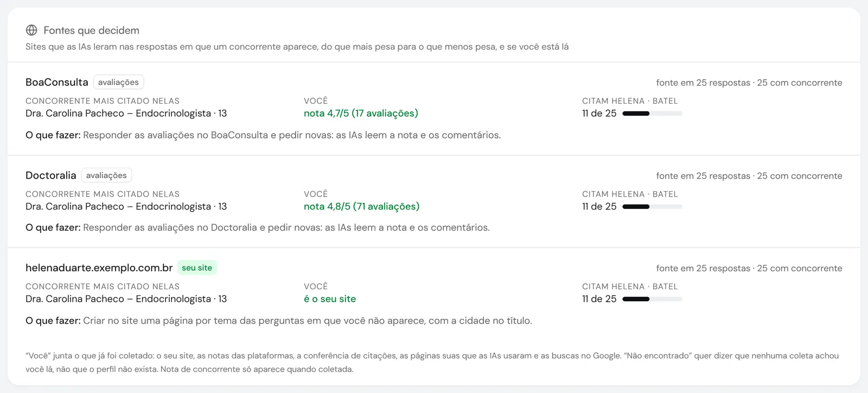
Task: Click '11 de 25' in the BoaConsulta row
Action: pyautogui.click(x=599, y=113)
